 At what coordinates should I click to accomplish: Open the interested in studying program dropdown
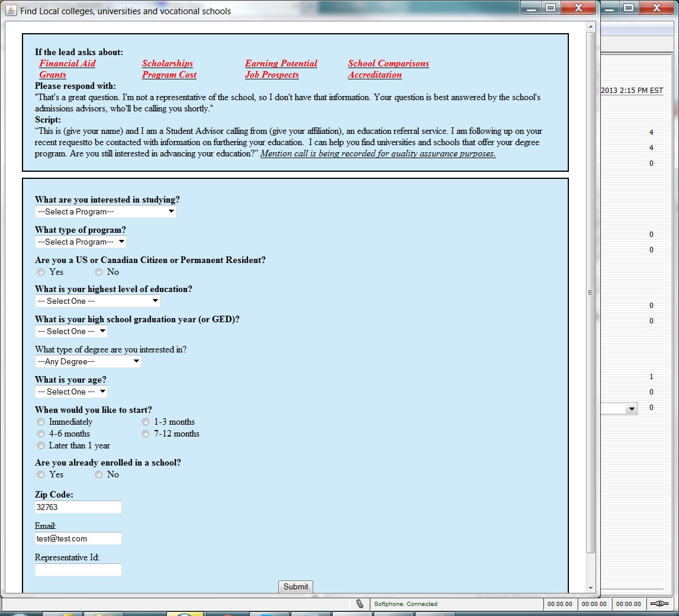tap(105, 211)
